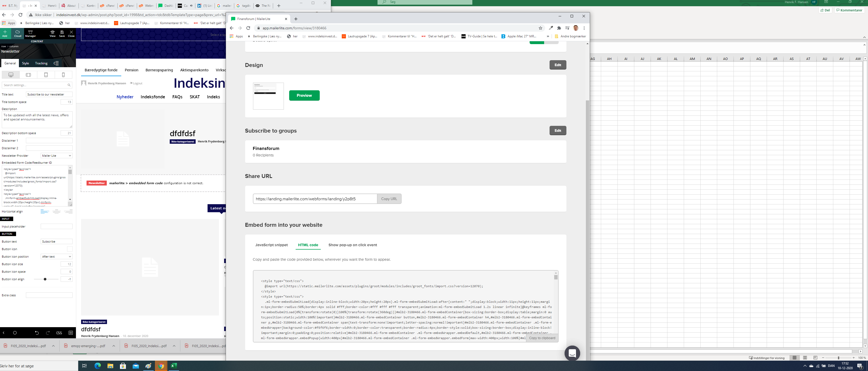Screen dimensions: 868x371
Task: Click the Copy URL button
Action: pyautogui.click(x=389, y=199)
